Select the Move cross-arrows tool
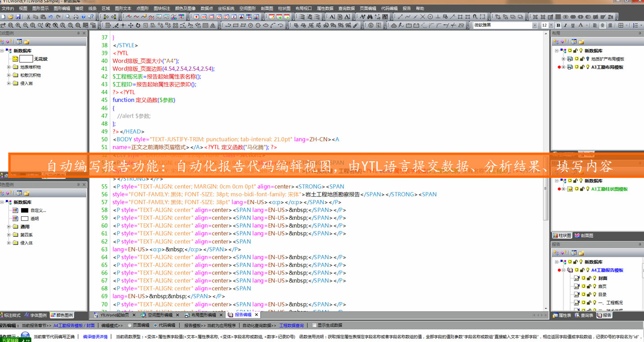 pyautogui.click(x=131, y=25)
